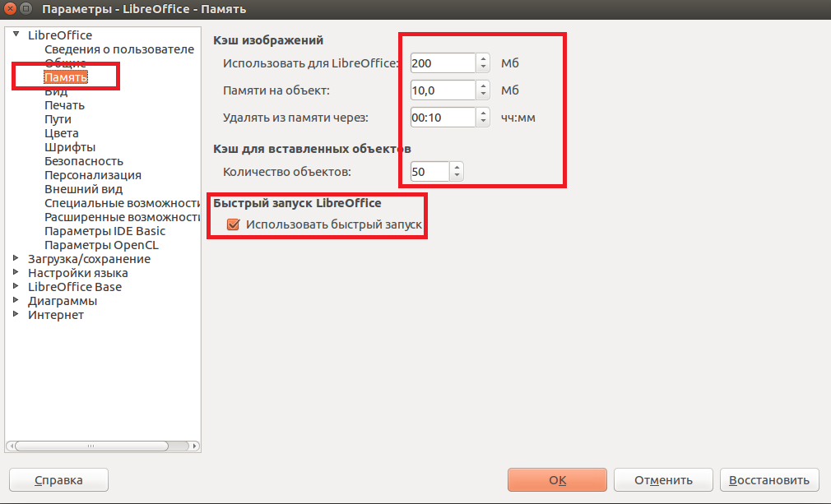
Task: Click the 'Использовать для LibreOffice' value field
Action: [442, 63]
